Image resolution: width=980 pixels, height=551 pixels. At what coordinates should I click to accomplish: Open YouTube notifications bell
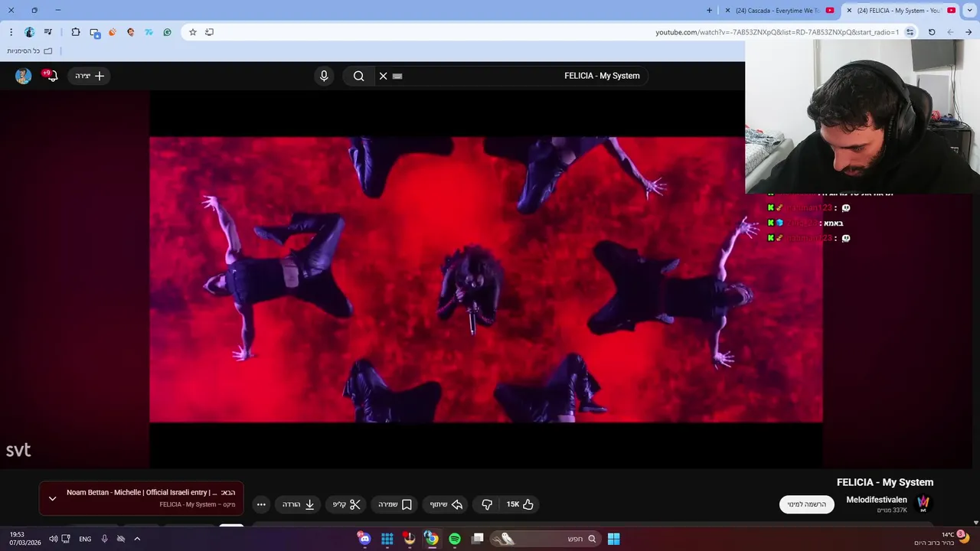point(52,76)
